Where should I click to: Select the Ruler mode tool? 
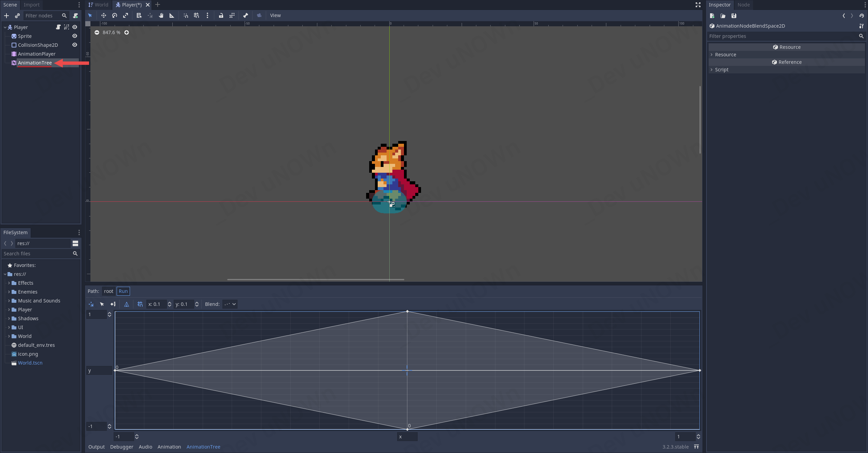point(172,15)
